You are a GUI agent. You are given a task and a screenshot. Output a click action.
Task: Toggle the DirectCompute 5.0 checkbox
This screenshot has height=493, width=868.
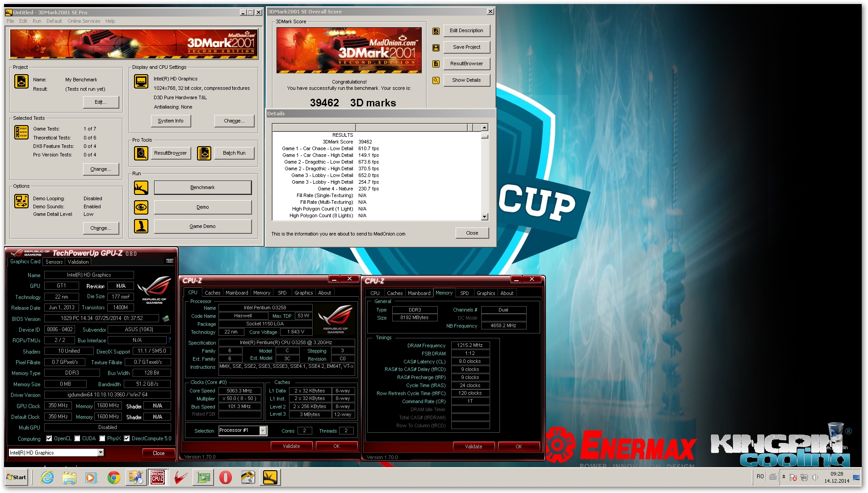click(127, 438)
